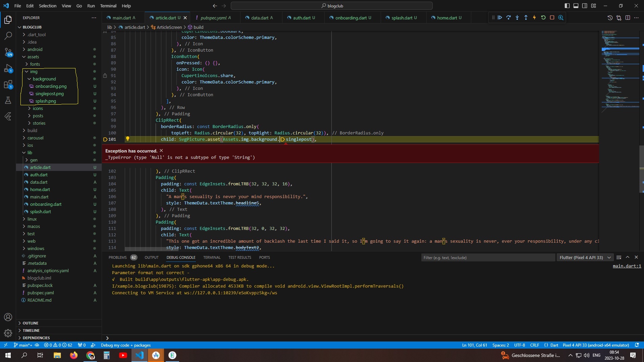The width and height of the screenshot is (644, 362).
Task: Open the Search view in activity bar
Action: tap(8, 36)
